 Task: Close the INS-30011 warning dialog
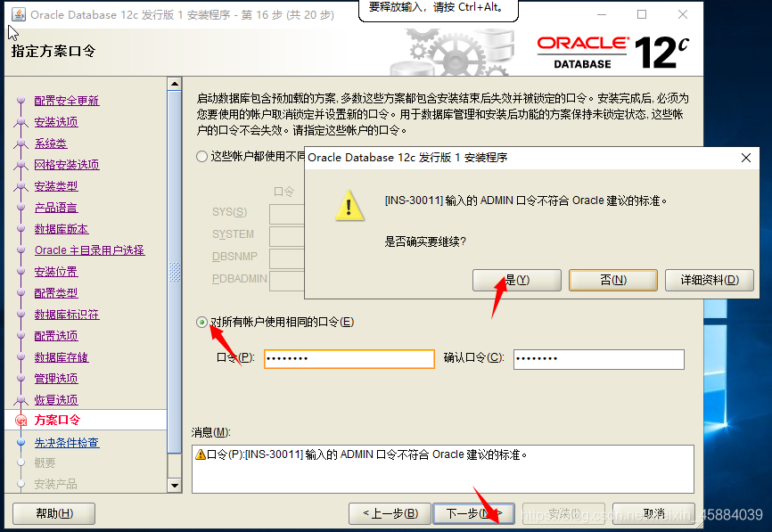pyautogui.click(x=746, y=158)
